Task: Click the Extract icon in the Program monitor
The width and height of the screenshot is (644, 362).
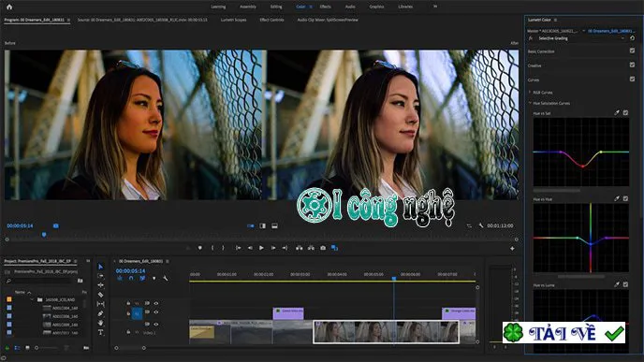Action: (x=311, y=248)
